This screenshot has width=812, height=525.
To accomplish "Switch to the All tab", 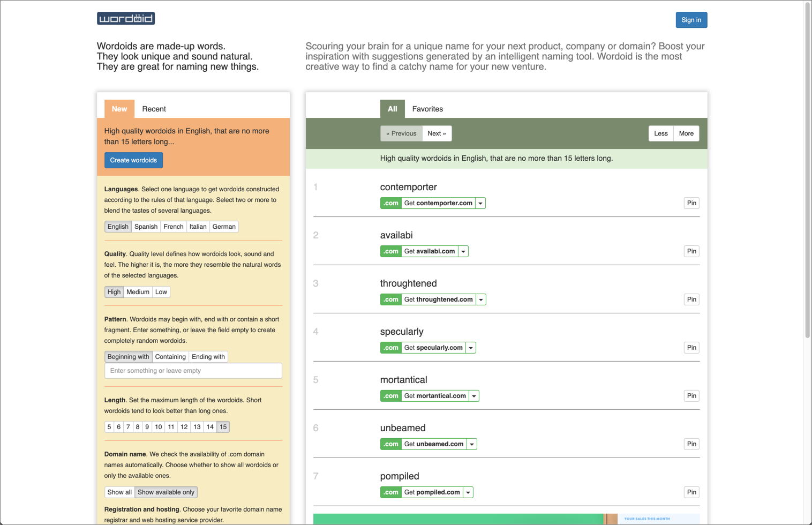I will point(393,109).
